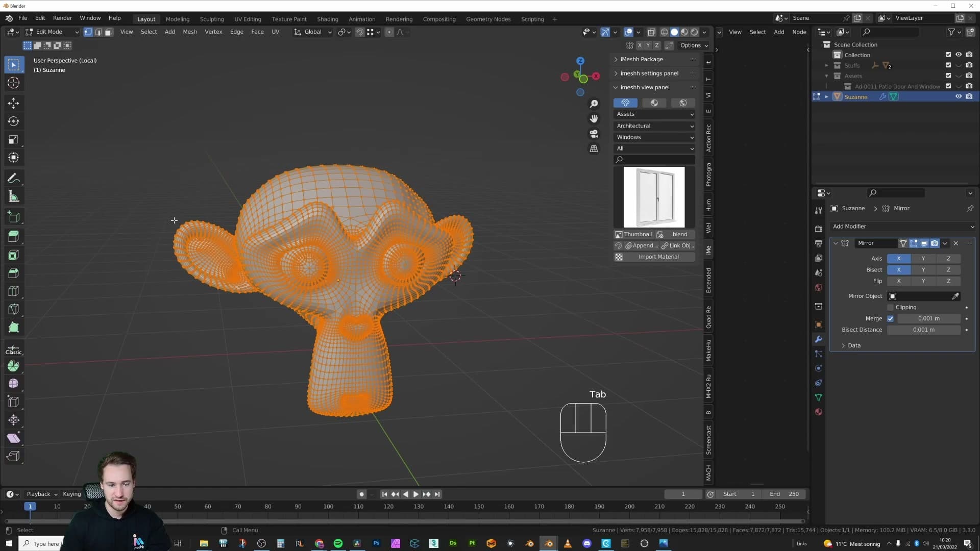Click the Link Obj button
Viewport: 980px width, 551px height.
(678, 246)
